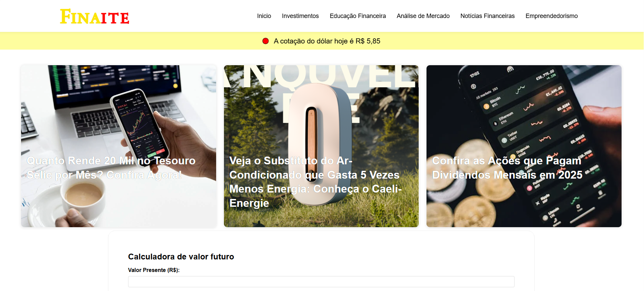The height and width of the screenshot is (291, 644).
Task: Click the Valor Presente (R$) label
Action: tap(154, 270)
